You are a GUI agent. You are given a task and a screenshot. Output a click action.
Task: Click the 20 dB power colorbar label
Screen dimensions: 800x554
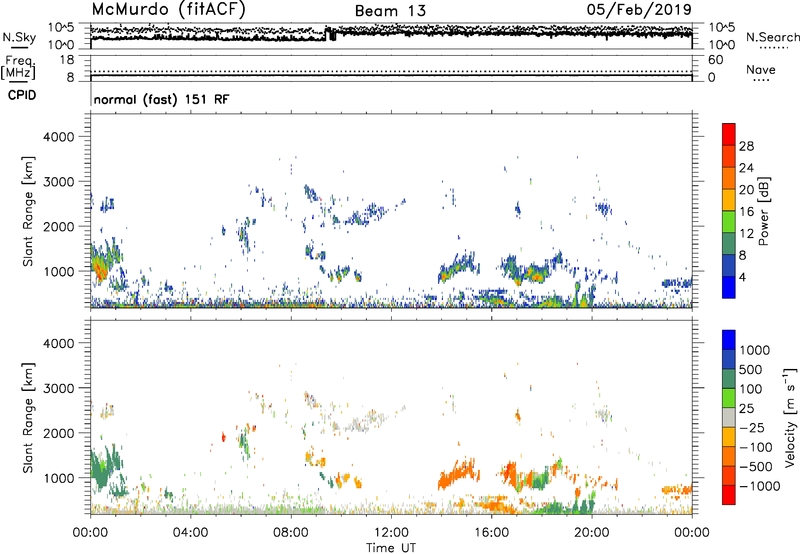[746, 190]
